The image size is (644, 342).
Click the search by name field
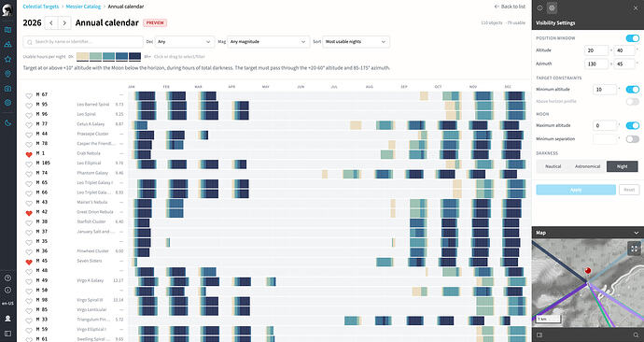point(83,41)
